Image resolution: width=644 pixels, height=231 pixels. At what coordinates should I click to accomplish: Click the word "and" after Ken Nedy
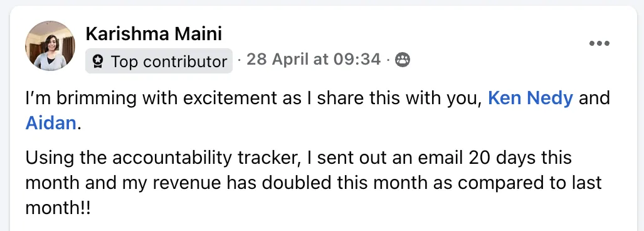(594, 98)
